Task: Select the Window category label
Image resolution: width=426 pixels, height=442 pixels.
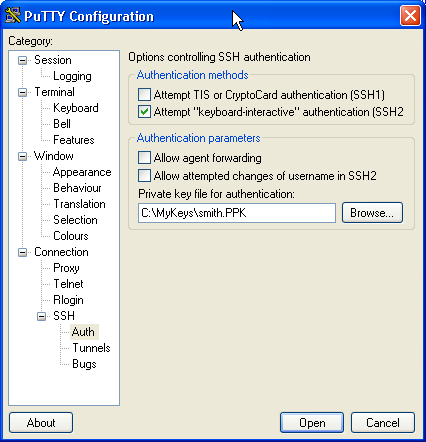Action: point(54,156)
